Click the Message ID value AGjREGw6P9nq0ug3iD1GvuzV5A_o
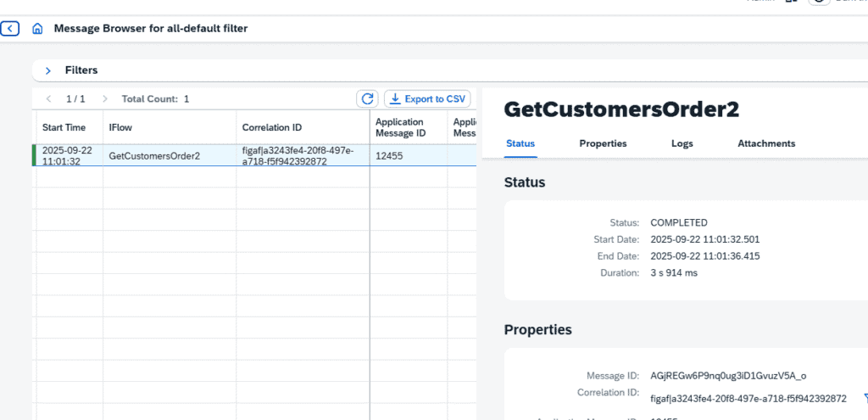Image resolution: width=868 pixels, height=420 pixels. pyautogui.click(x=728, y=376)
